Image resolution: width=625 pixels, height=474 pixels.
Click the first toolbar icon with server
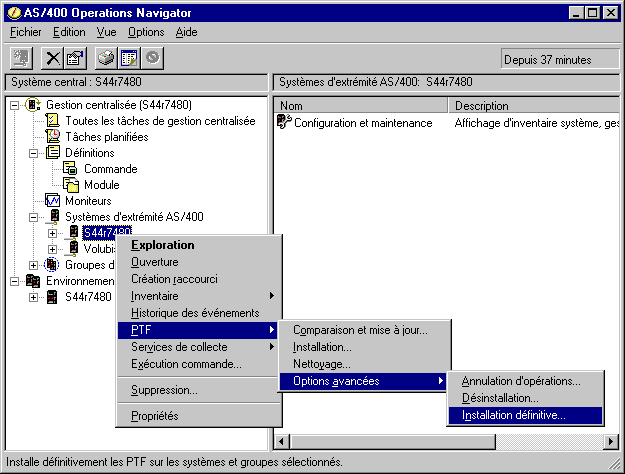pos(21,59)
